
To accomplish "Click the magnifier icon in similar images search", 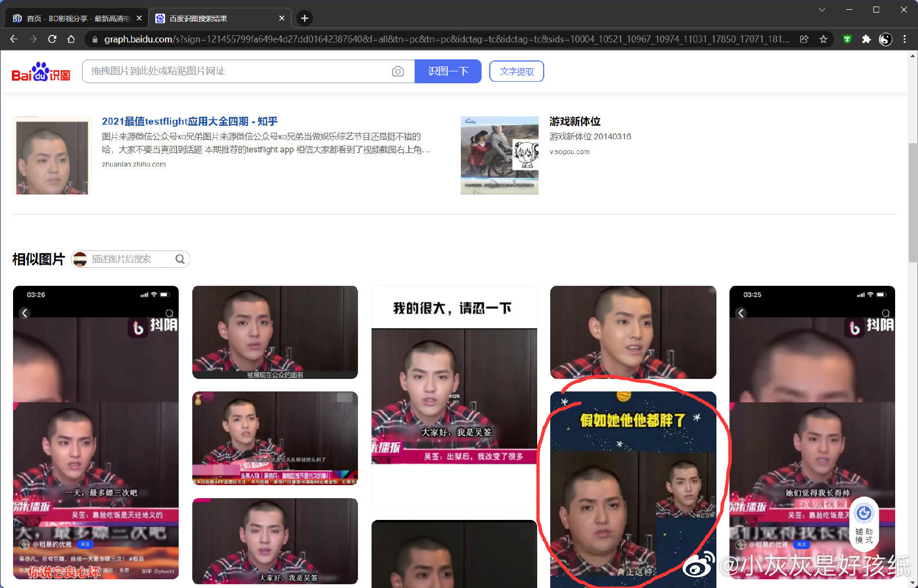I will pyautogui.click(x=180, y=259).
